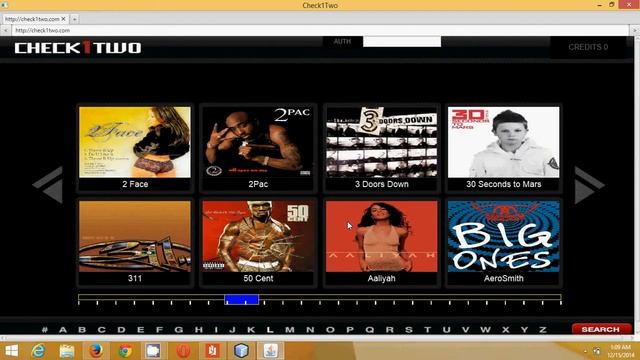This screenshot has height=360, width=640.
Task: Filter artists by letter P
Action: click(x=350, y=329)
